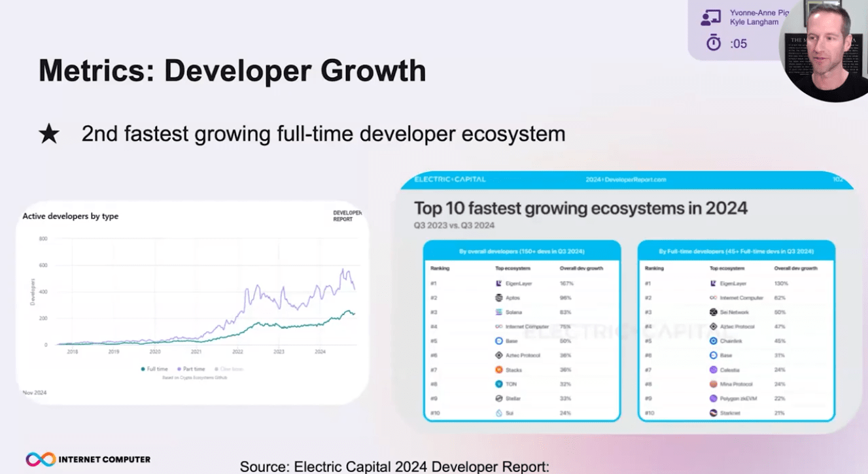The width and height of the screenshot is (868, 474).
Task: Click the Polygon zkEVM logo icon
Action: coord(714,398)
